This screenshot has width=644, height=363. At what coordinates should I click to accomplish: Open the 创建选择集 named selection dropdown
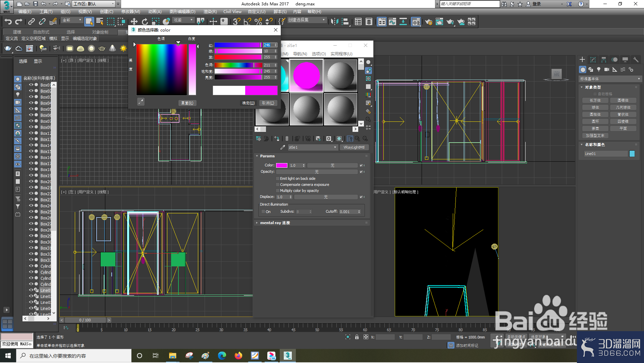(x=307, y=20)
